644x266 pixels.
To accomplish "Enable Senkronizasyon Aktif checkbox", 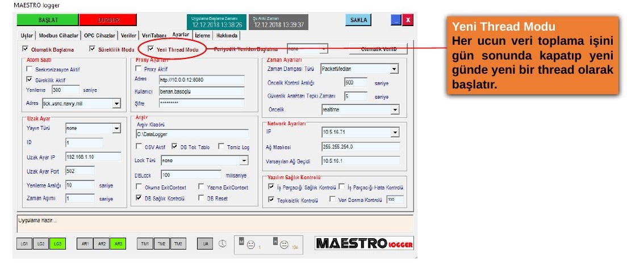I will tap(29, 69).
